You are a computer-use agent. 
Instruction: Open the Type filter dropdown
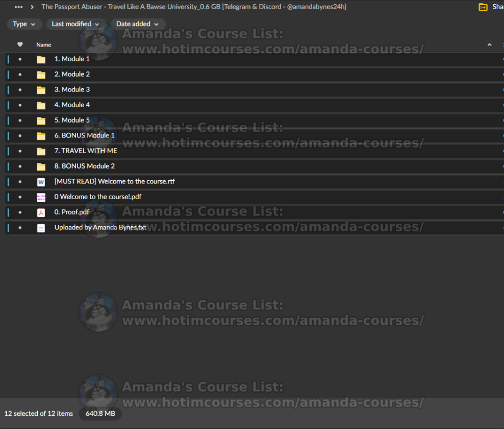pos(24,24)
